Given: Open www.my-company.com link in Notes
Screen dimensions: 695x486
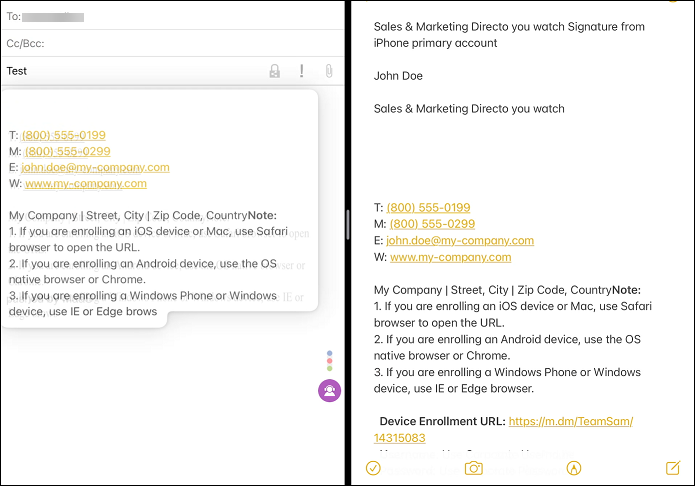Looking at the screenshot, I should tap(451, 257).
